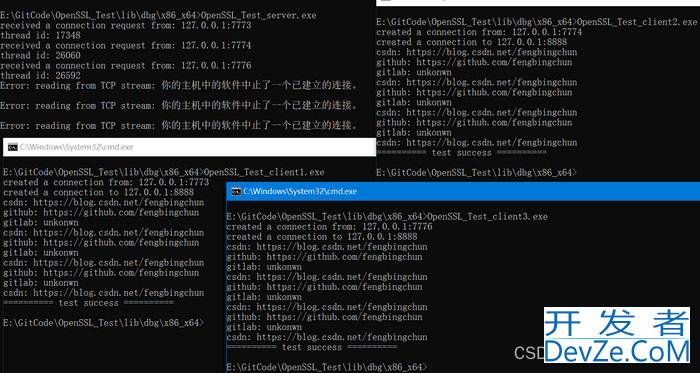Click the server line ending 127.0.0.1:7774

tap(125, 46)
